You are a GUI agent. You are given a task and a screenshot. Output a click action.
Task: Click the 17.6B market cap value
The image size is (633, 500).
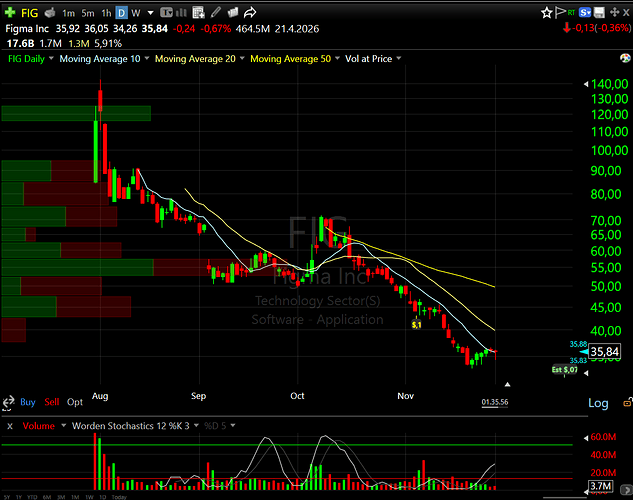(x=20, y=44)
